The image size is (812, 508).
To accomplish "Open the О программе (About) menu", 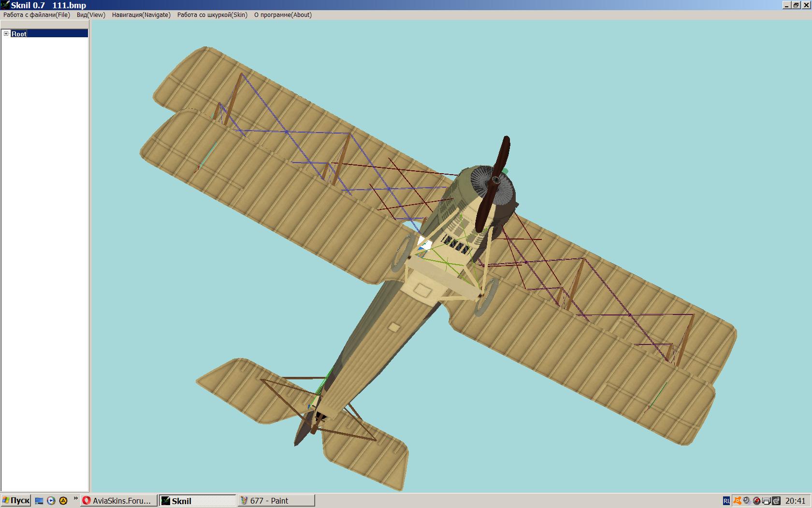I will point(283,15).
